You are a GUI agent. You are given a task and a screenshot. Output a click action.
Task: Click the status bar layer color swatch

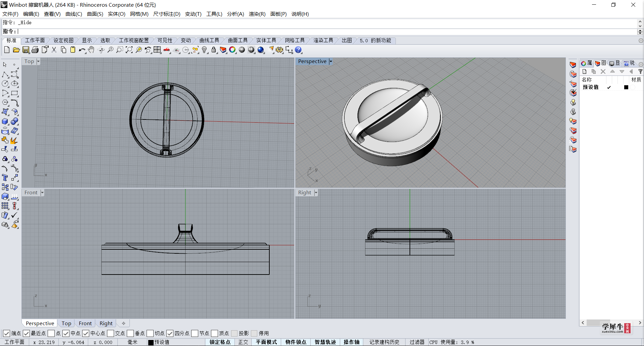coord(151,342)
